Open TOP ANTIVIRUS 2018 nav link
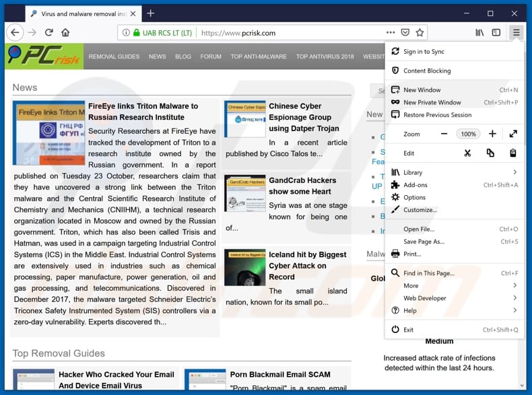The height and width of the screenshot is (395, 532). tap(325, 57)
